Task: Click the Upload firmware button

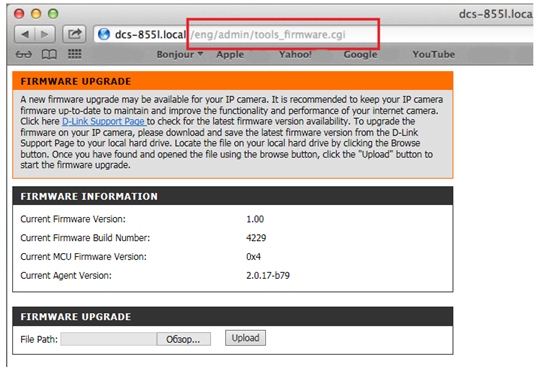Action: (245, 338)
